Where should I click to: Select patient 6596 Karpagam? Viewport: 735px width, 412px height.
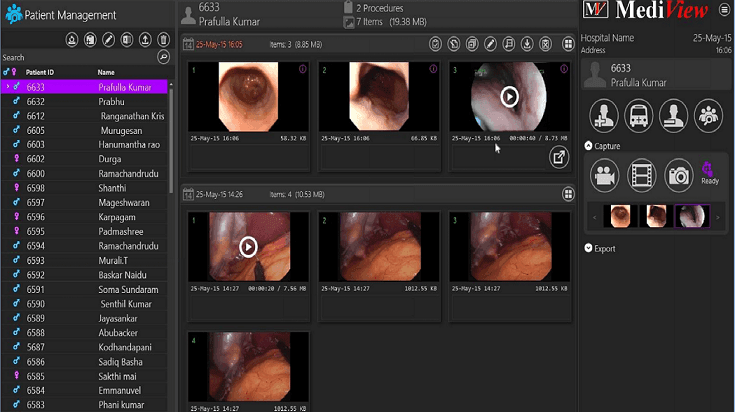(84, 217)
